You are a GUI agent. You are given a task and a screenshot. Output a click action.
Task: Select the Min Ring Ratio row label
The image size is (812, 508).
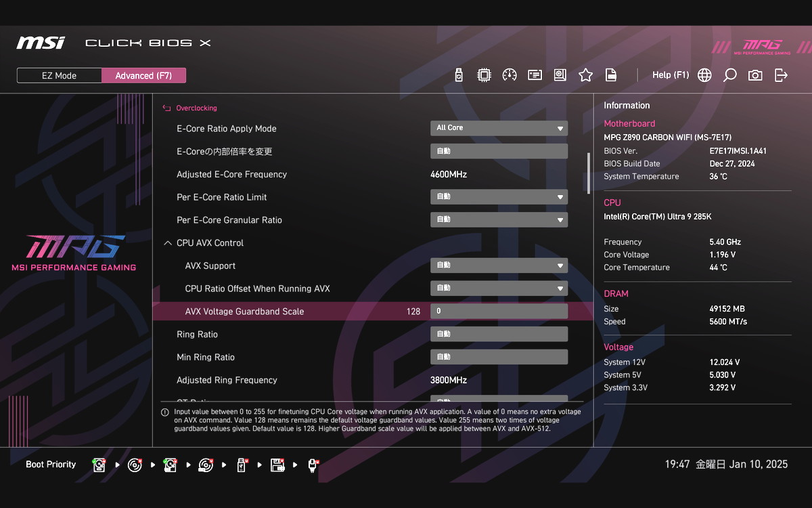[x=206, y=357]
